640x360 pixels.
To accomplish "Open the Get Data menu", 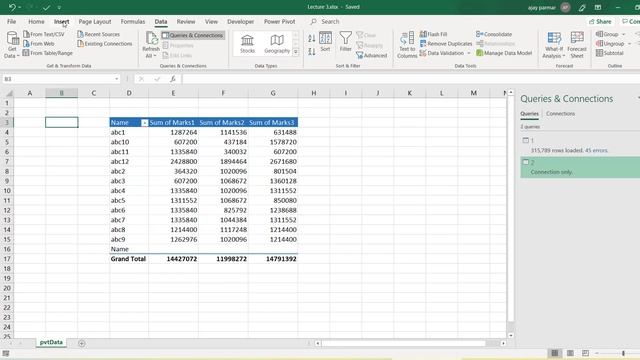I will [x=12, y=45].
